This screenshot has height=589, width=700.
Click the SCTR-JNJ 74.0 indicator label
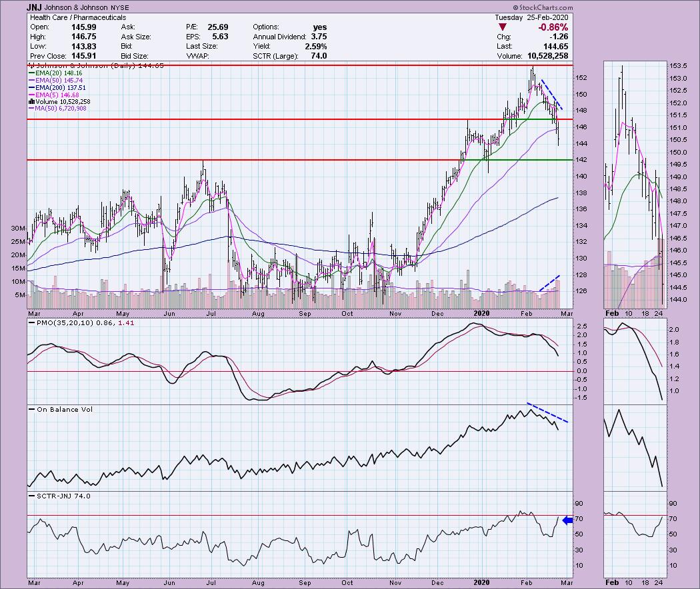(x=63, y=496)
